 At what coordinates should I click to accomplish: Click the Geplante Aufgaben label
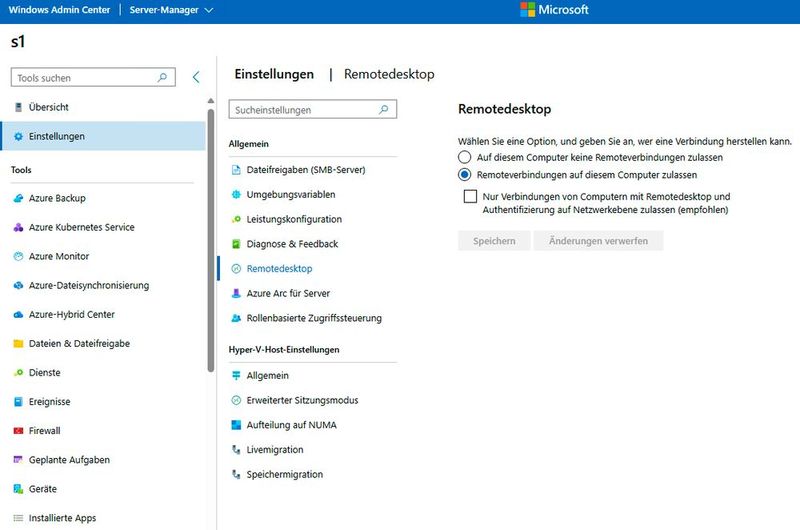69,460
